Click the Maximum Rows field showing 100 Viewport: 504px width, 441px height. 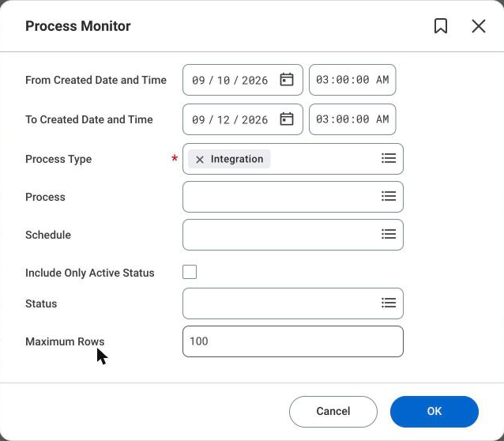(x=293, y=341)
